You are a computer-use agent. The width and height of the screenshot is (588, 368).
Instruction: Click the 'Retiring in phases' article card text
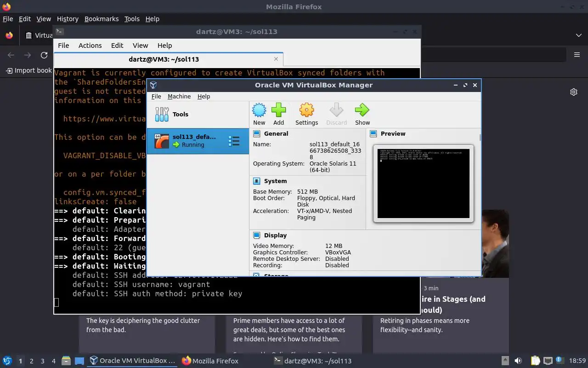[x=425, y=325]
